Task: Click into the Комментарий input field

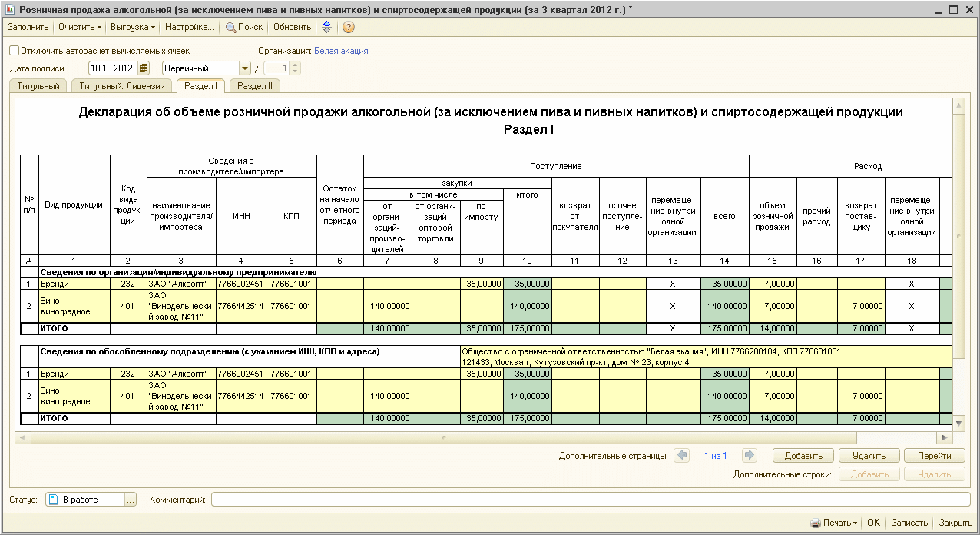Action: coord(588,500)
